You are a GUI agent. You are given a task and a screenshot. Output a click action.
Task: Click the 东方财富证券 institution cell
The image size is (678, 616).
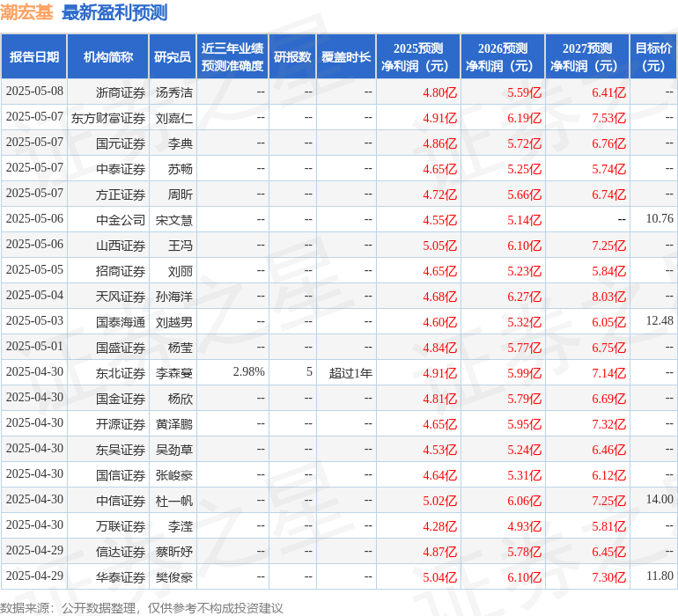[108, 118]
